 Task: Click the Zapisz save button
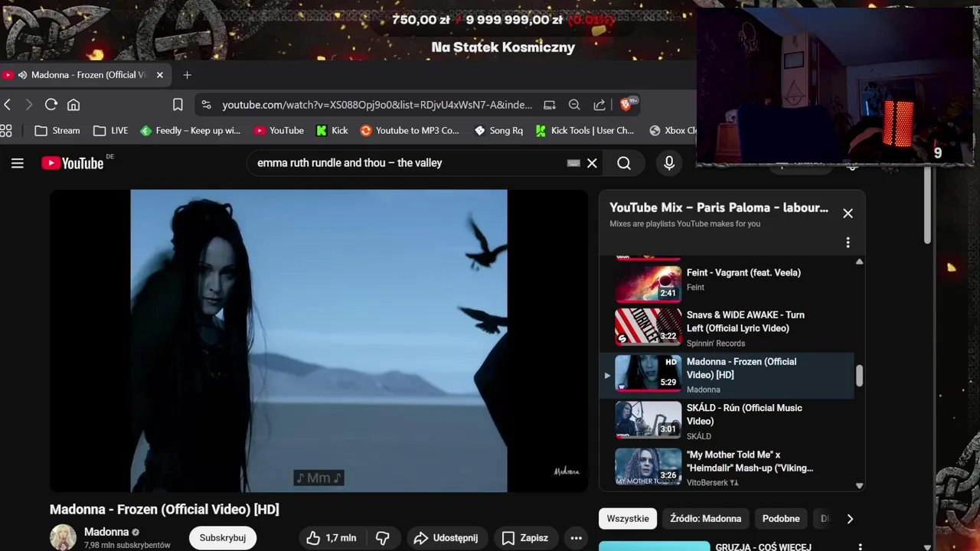tap(525, 538)
